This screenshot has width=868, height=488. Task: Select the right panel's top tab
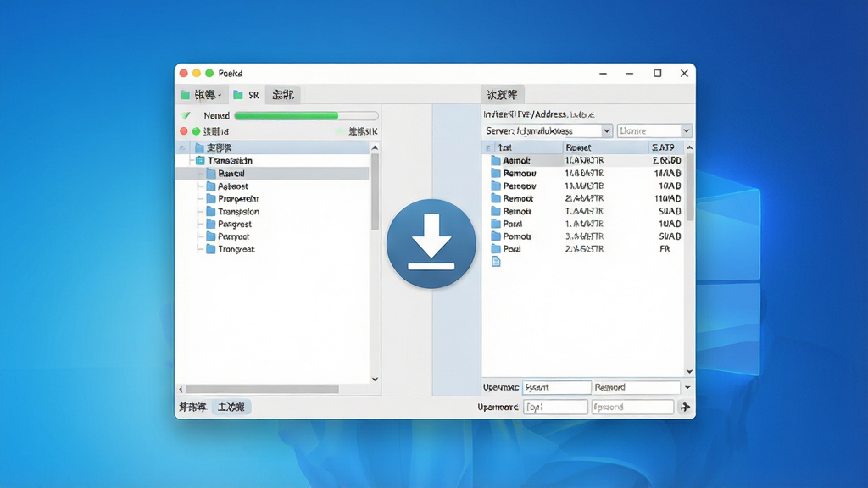(x=502, y=95)
